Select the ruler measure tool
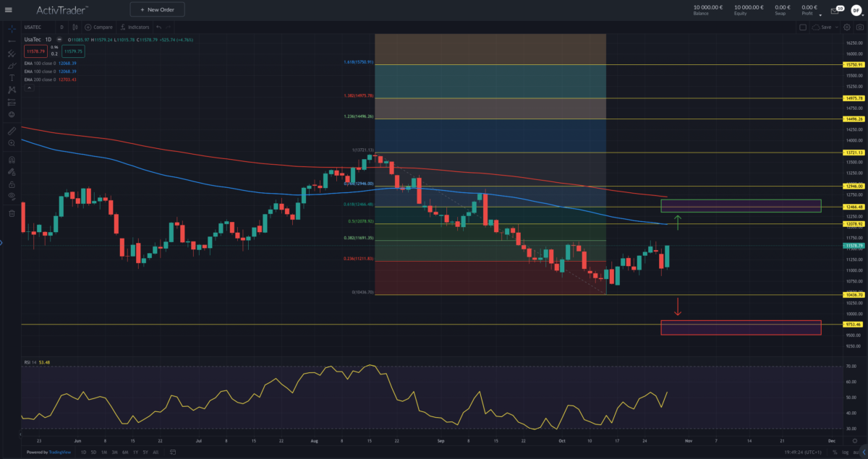 pos(12,131)
